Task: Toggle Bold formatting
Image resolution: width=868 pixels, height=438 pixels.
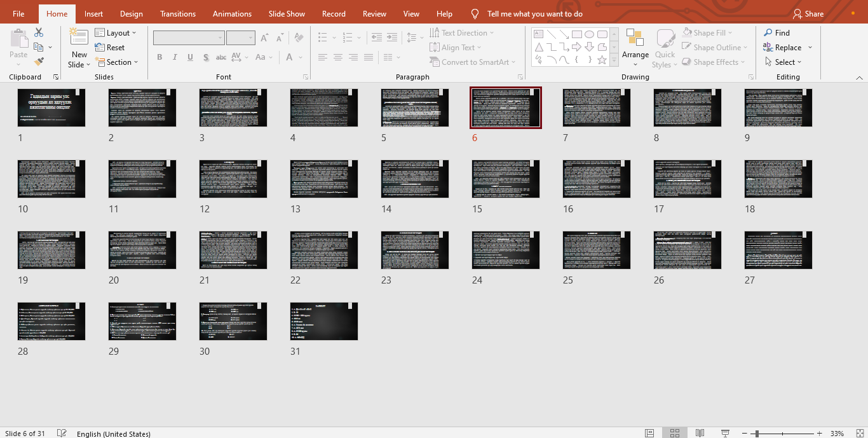Action: tap(160, 57)
